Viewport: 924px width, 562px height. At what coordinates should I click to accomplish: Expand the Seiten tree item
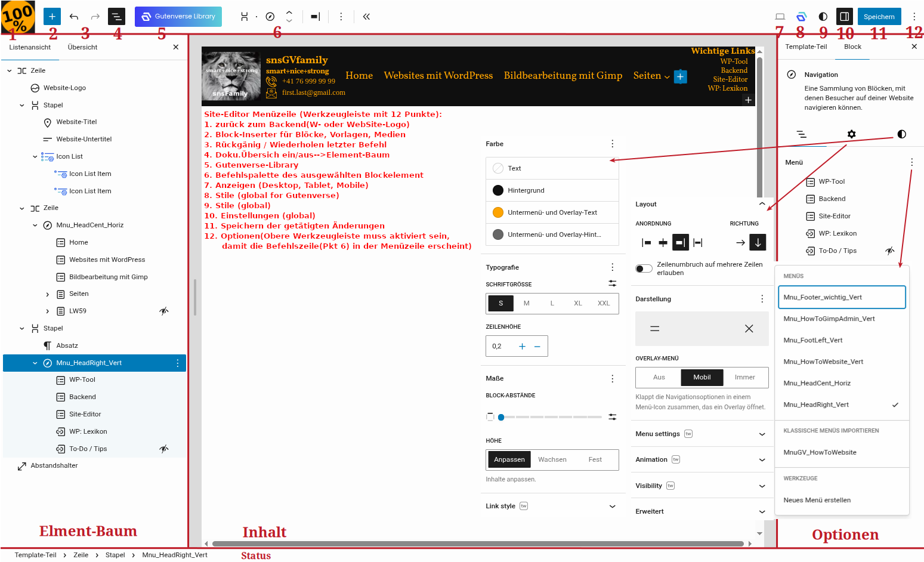pos(48,294)
